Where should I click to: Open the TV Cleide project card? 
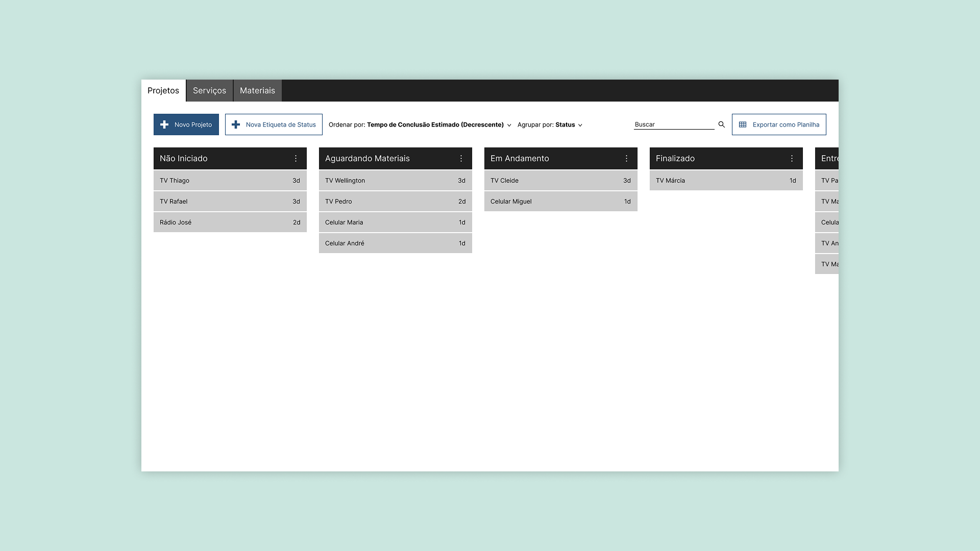pyautogui.click(x=561, y=181)
